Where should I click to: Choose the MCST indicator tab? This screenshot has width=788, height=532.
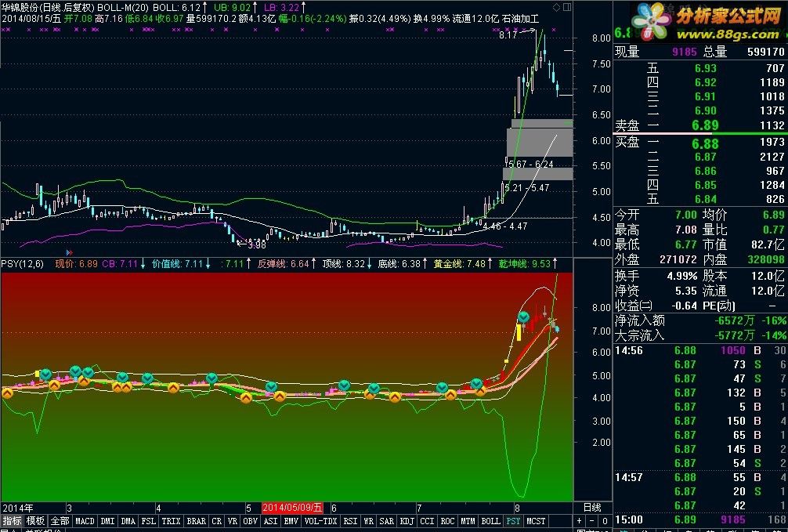coord(536,521)
